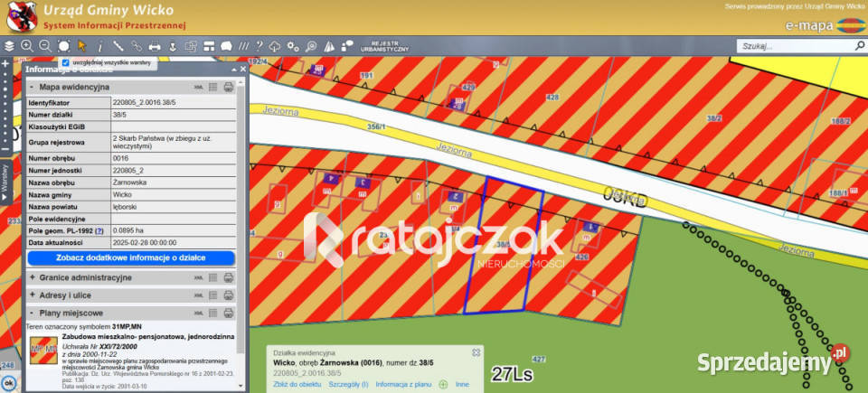Print the Mapa ewidencyjna section

point(229,87)
